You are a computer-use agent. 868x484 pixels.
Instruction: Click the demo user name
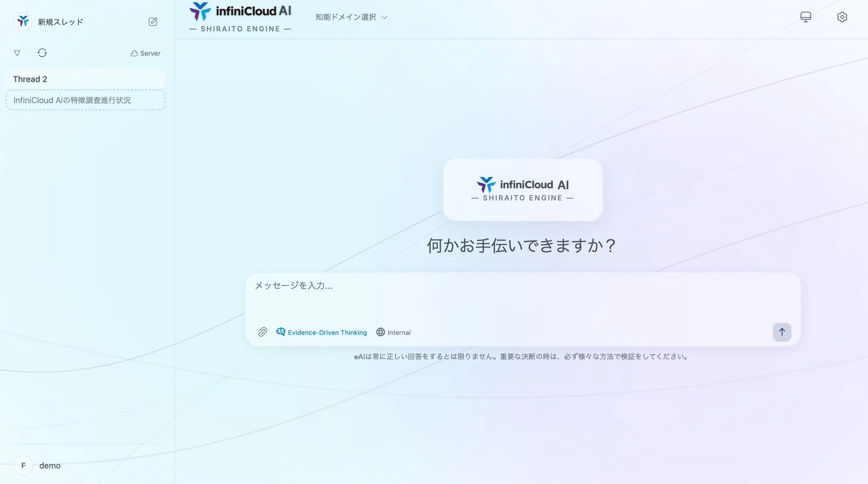pyautogui.click(x=50, y=466)
